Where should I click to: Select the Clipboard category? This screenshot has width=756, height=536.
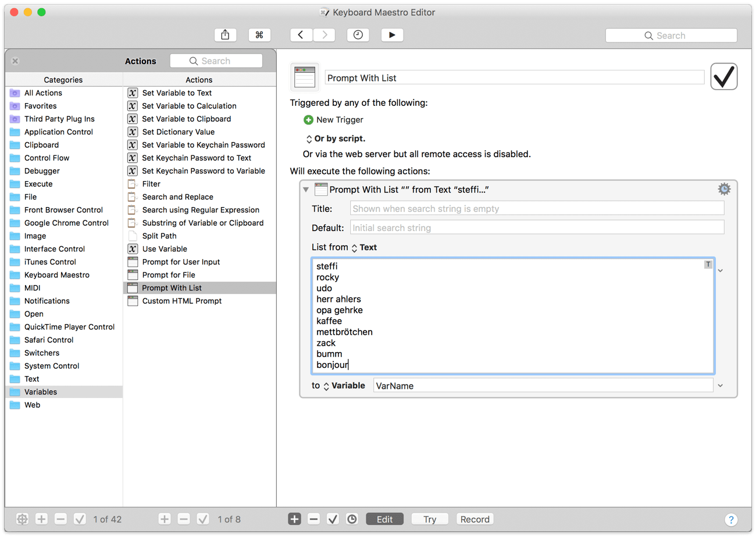point(64,145)
